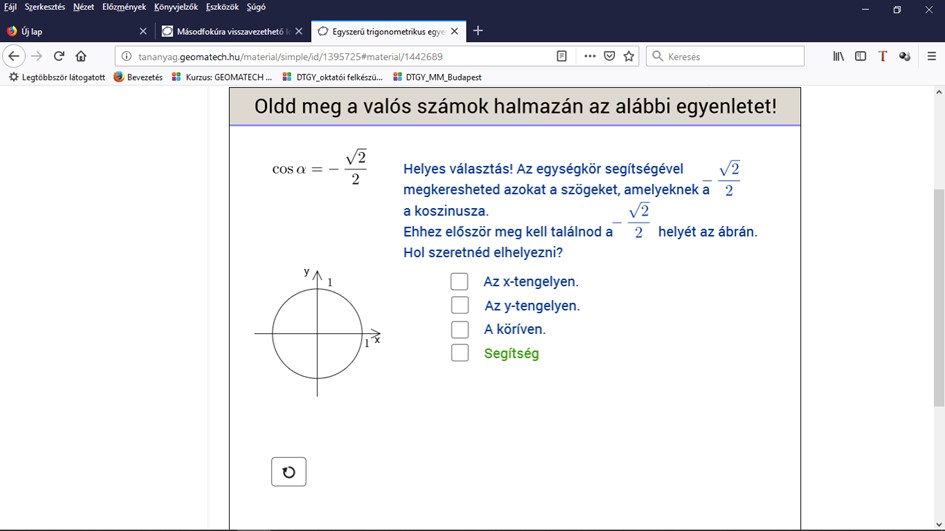Open the Bevezetés bookmark
Screen dimensions: 945x531
point(138,77)
